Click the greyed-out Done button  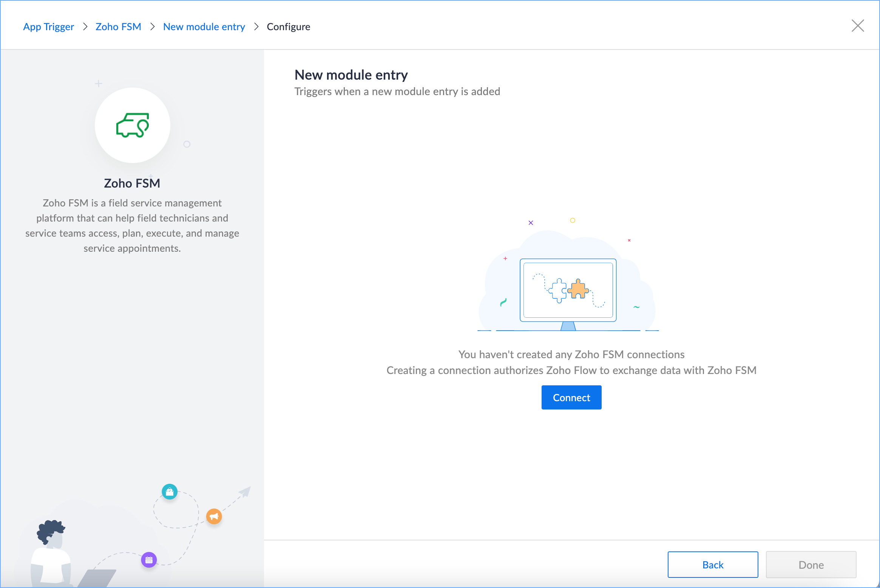811,565
